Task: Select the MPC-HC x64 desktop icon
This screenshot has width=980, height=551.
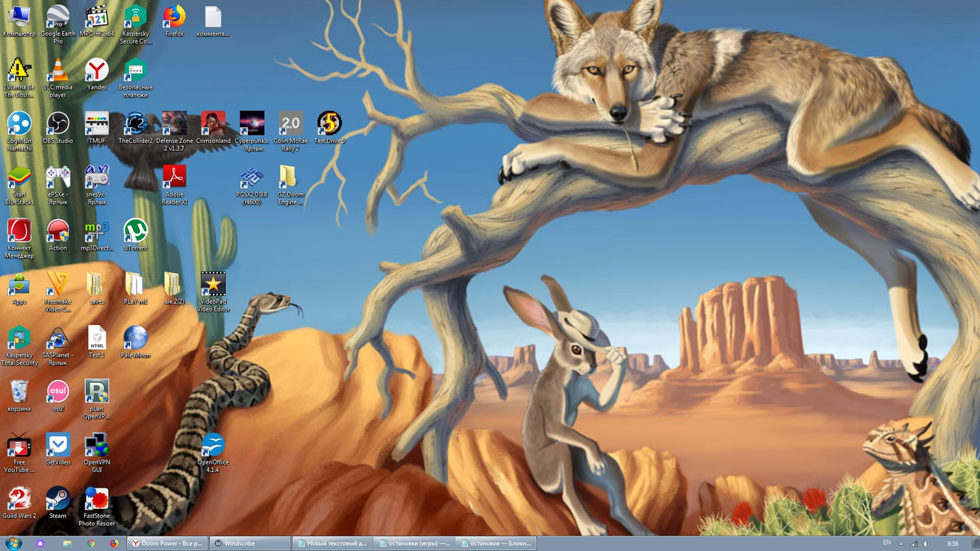Action: click(96, 21)
